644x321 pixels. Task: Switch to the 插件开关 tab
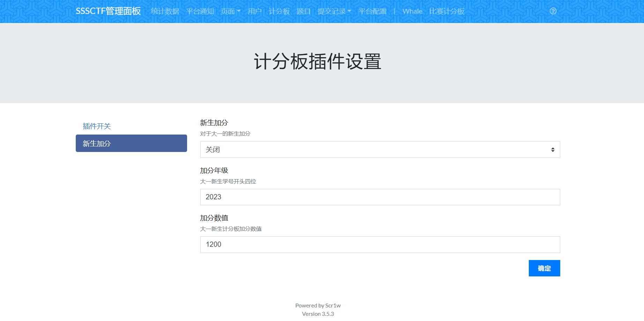[x=97, y=126]
